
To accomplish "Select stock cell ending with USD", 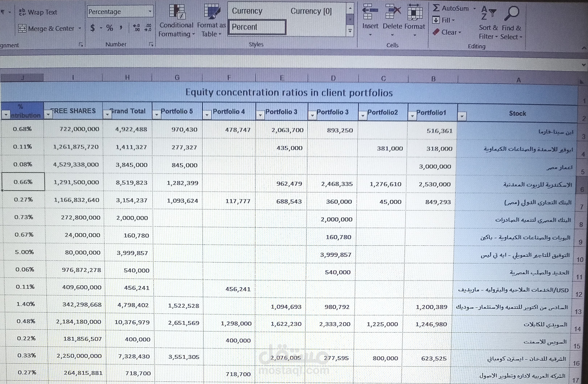I will 513,290.
